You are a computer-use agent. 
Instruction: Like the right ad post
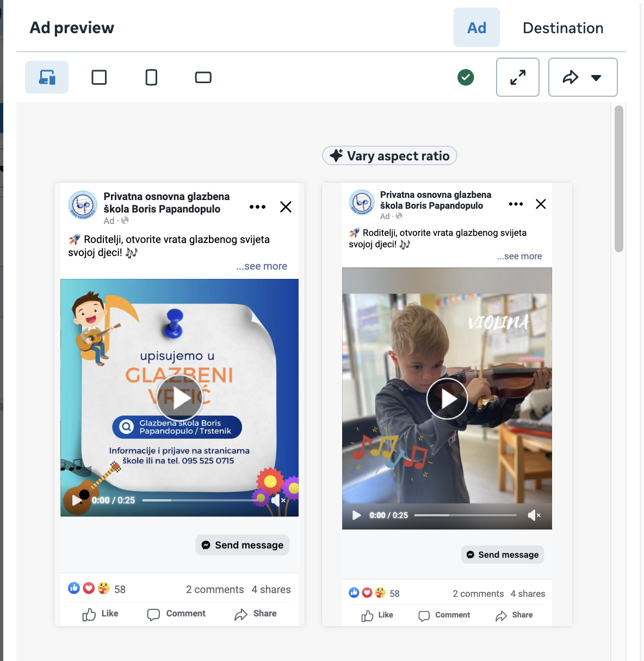click(377, 615)
